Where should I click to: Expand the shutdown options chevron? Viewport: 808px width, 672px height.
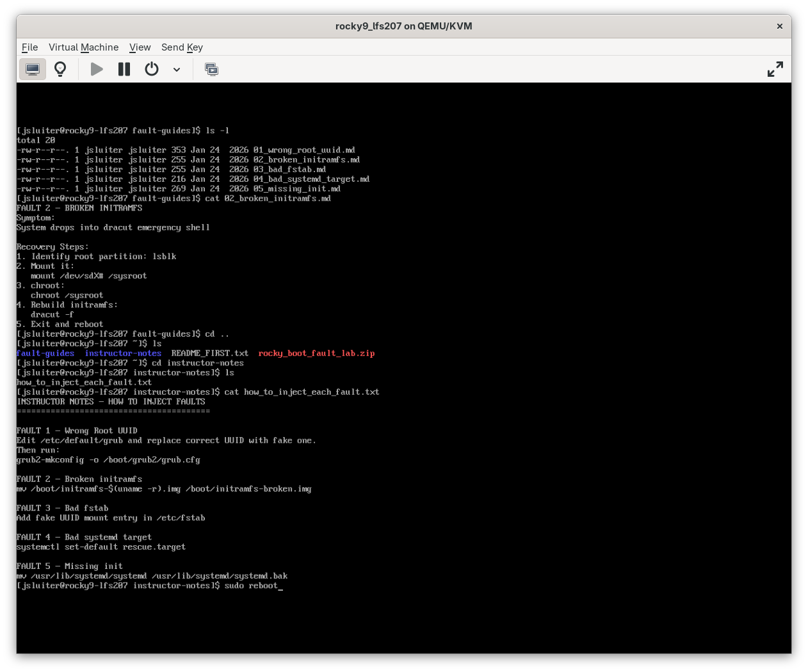177,69
